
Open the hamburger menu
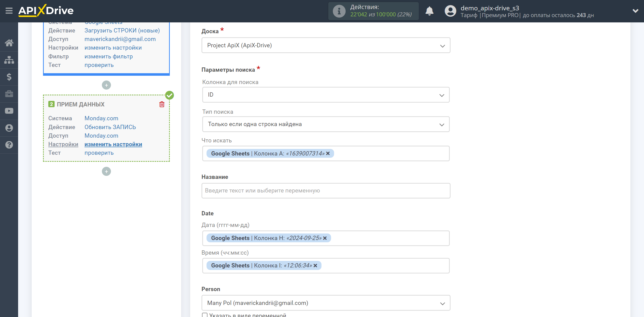coord(9,11)
